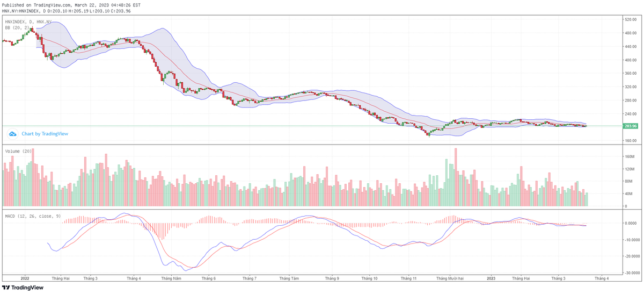Select the Volume (20) indicator legend
Image resolution: width=644 pixels, height=294 pixels.
click(19, 152)
